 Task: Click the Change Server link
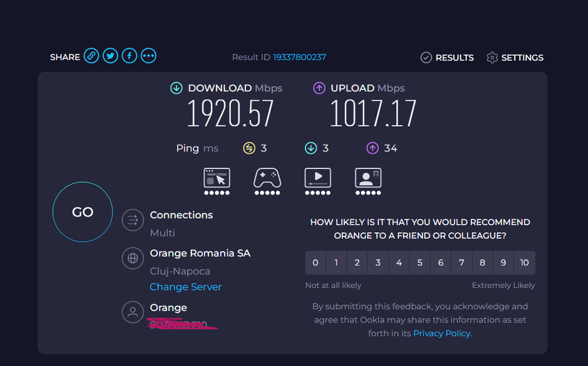coord(185,287)
